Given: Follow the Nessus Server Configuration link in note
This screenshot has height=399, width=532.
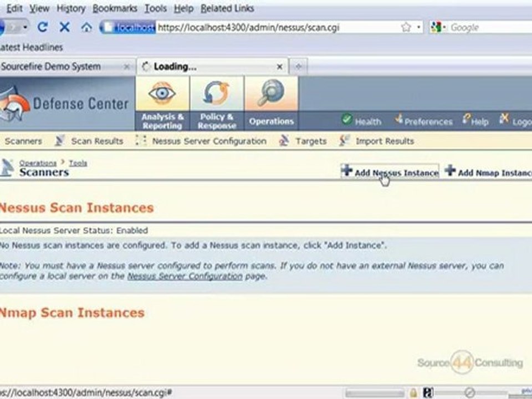Looking at the screenshot, I should pyautogui.click(x=185, y=276).
